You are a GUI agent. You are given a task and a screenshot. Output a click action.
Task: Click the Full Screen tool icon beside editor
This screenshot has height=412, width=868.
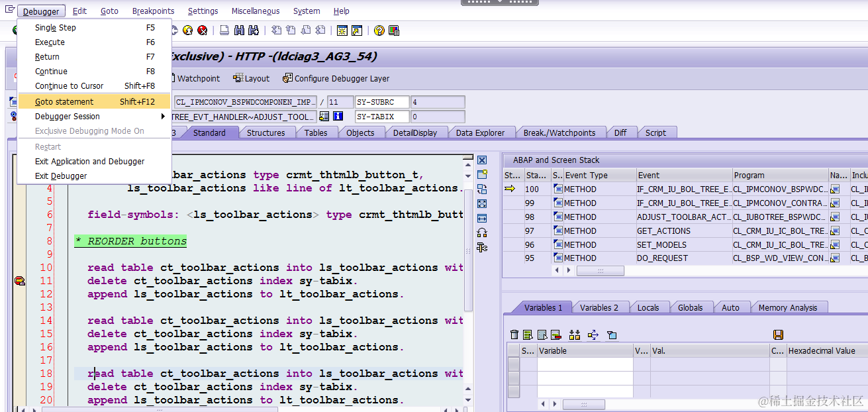(x=482, y=203)
